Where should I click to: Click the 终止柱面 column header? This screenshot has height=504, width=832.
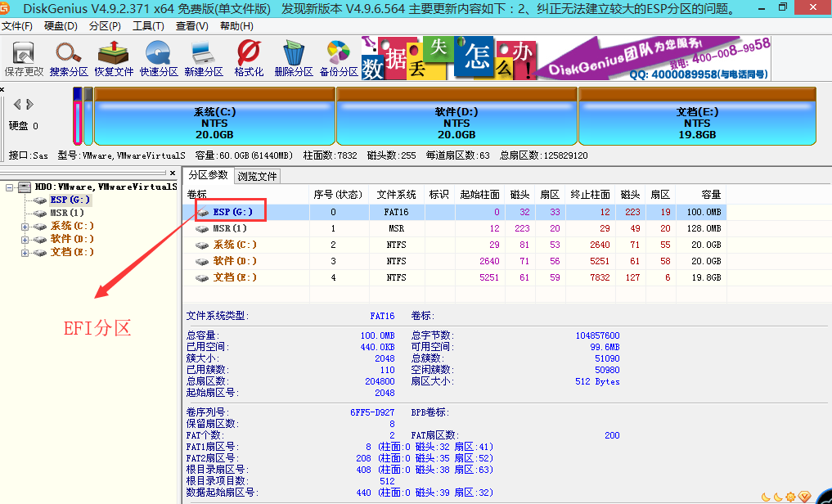pyautogui.click(x=590, y=195)
